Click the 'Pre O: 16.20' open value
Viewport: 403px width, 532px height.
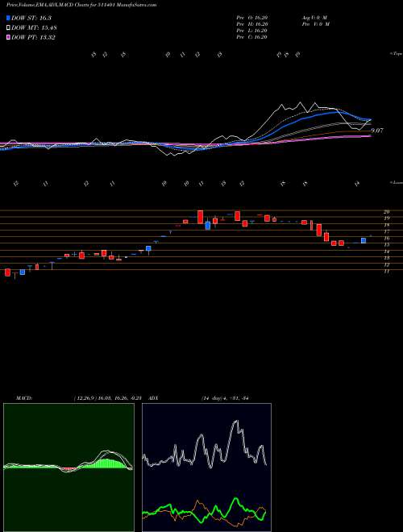[x=252, y=18]
